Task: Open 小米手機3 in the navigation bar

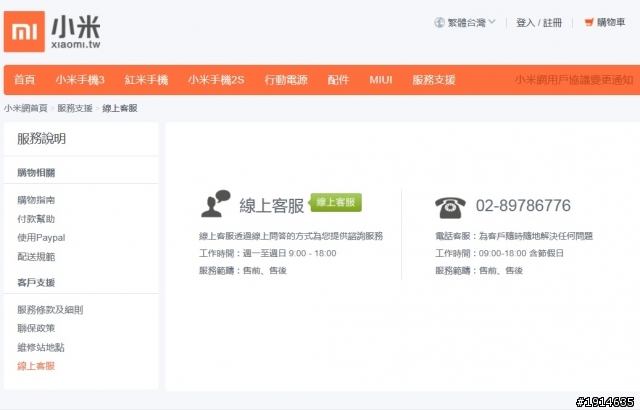Action: tap(80, 80)
